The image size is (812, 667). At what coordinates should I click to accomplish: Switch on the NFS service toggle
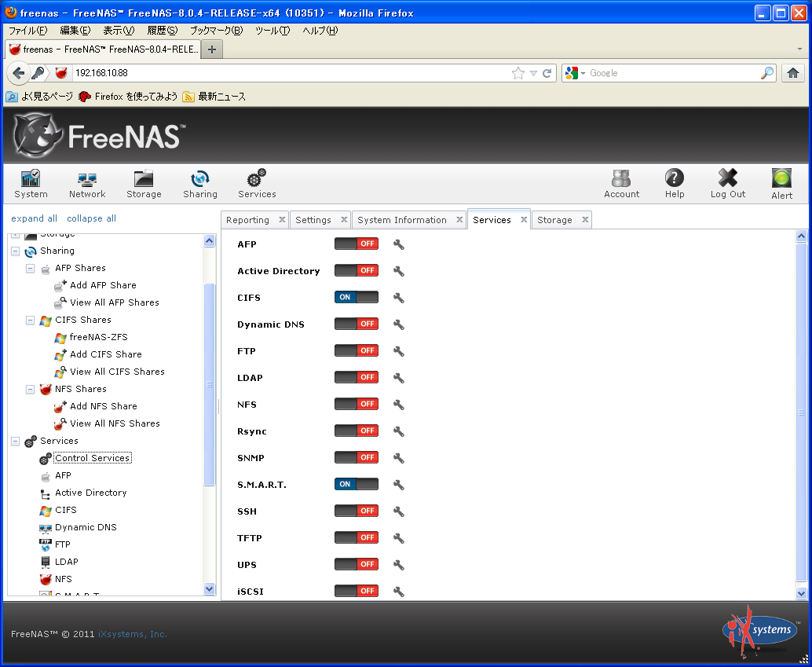[357, 405]
